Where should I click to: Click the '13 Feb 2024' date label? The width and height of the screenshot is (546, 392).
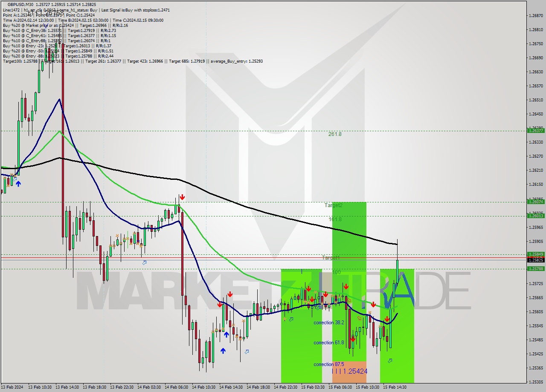tap(12, 387)
